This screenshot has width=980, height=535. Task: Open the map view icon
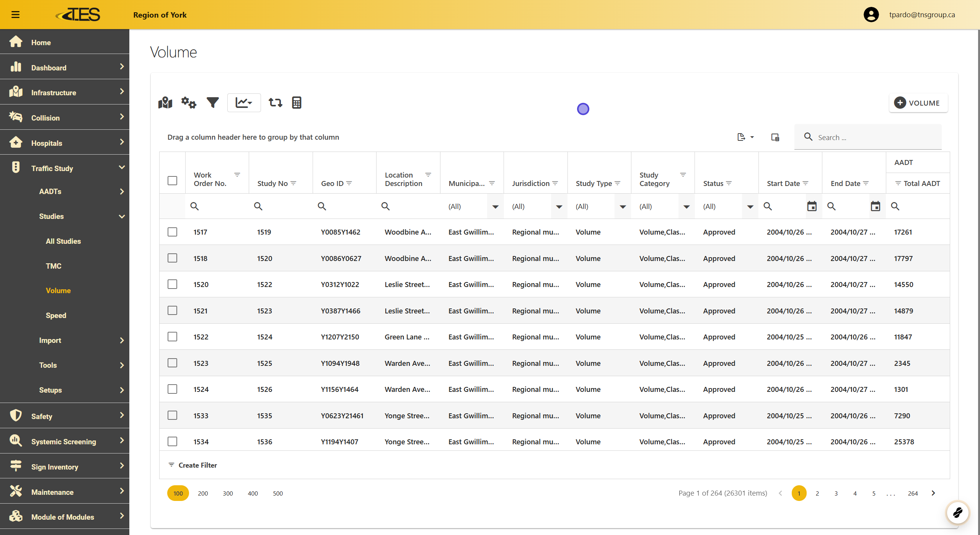165,103
